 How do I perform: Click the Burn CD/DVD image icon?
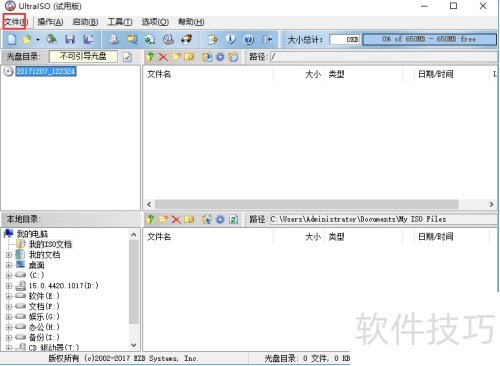pyautogui.click(x=187, y=39)
